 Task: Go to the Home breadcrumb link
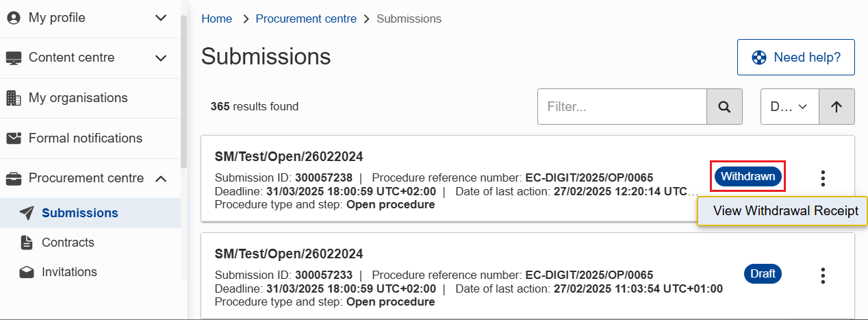pyautogui.click(x=216, y=19)
